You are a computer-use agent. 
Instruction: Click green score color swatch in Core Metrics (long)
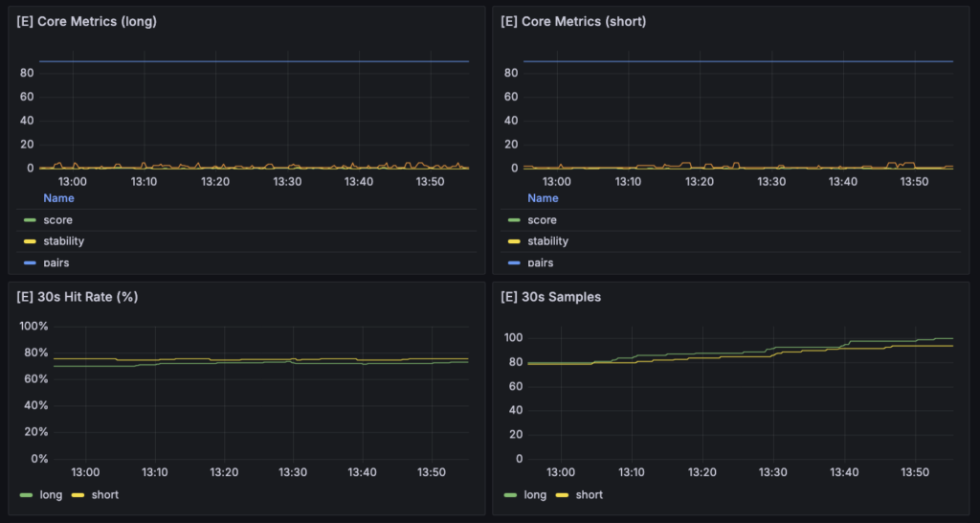tap(30, 220)
